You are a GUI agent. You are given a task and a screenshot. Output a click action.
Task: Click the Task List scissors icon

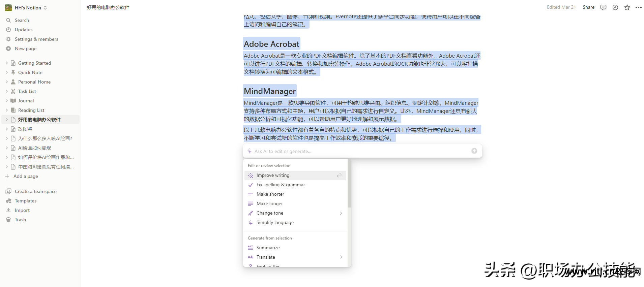13,91
